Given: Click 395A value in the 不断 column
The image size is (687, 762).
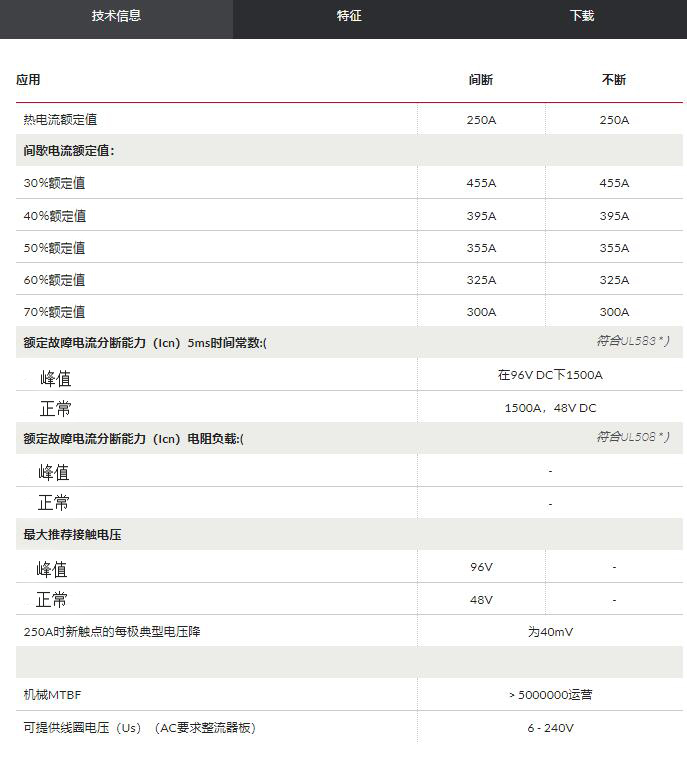Looking at the screenshot, I should pos(614,216).
